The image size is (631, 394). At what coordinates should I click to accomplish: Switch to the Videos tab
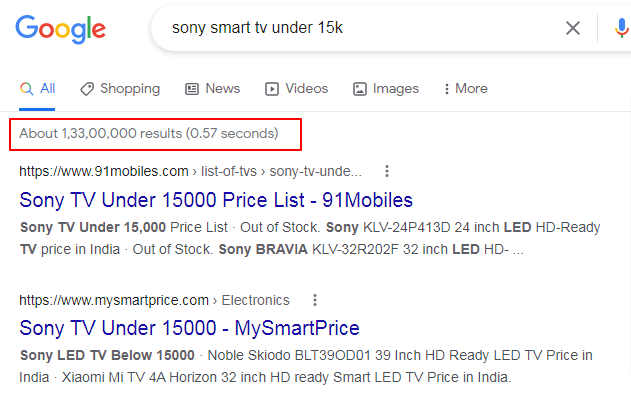pyautogui.click(x=297, y=89)
